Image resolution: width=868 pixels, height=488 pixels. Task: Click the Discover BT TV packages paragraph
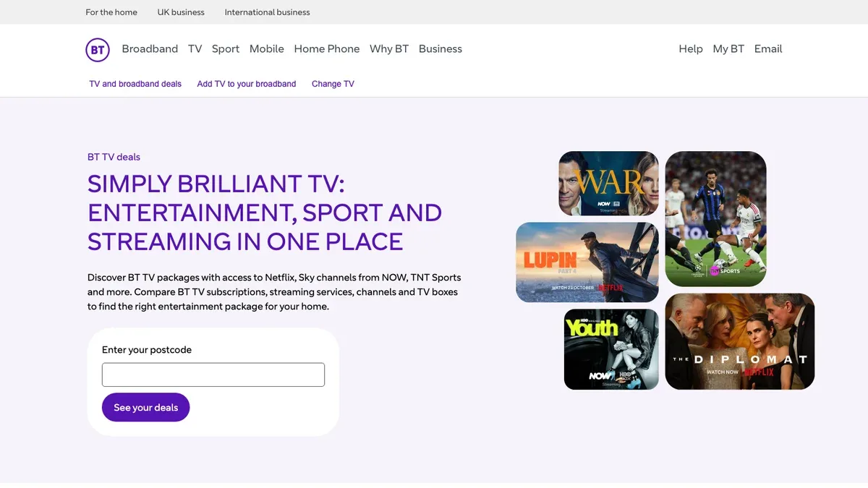click(x=274, y=292)
